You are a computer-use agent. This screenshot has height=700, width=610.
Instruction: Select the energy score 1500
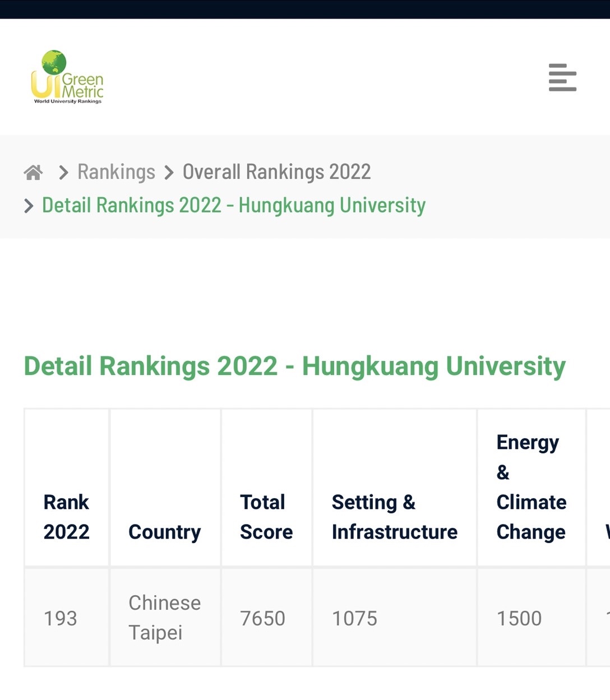click(x=519, y=618)
